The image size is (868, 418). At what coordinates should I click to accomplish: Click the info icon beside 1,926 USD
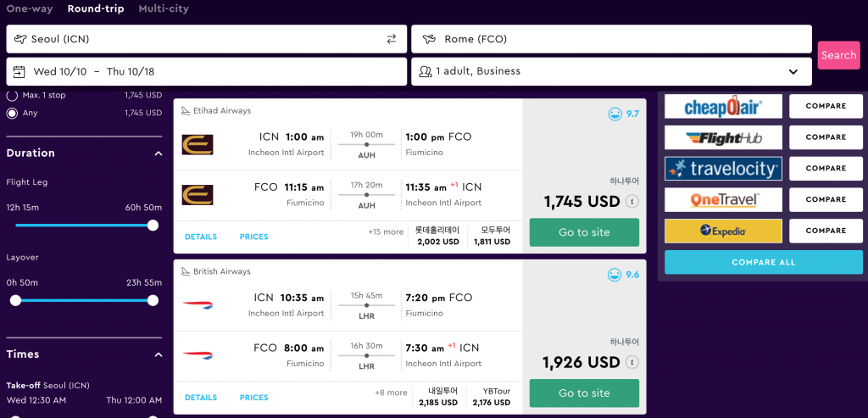point(632,363)
